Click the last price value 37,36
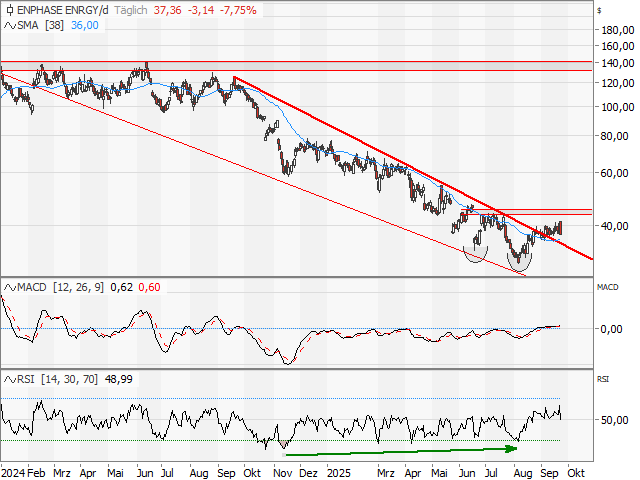Image resolution: width=640 pixels, height=480 pixels. point(167,10)
